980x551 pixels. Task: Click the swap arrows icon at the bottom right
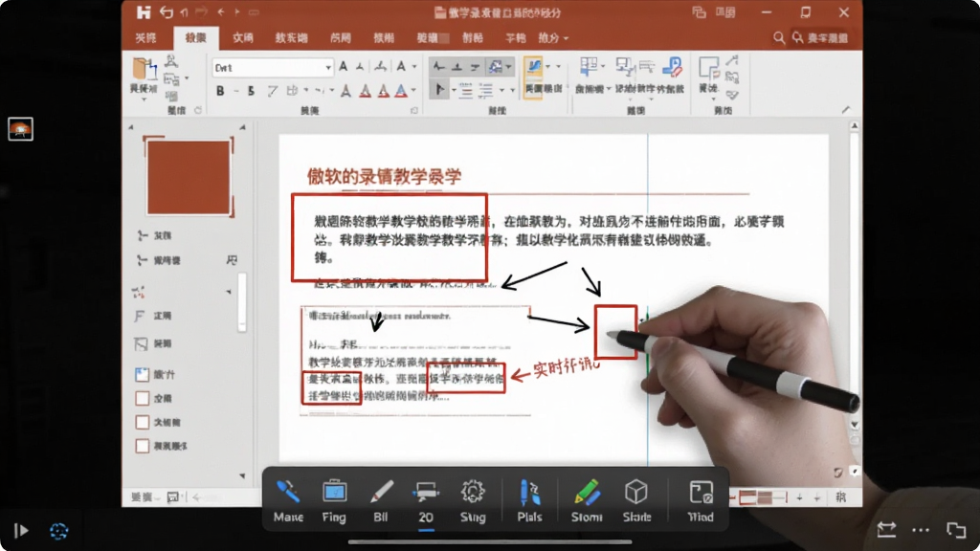[x=886, y=530]
